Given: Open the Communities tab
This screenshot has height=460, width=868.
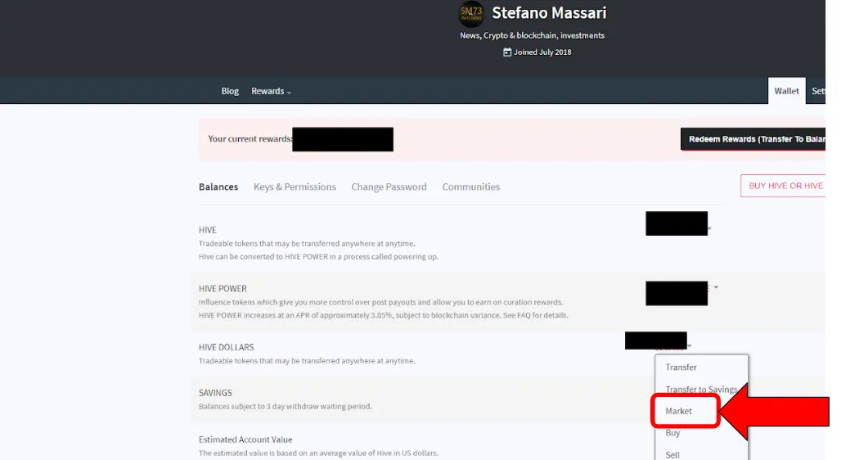Looking at the screenshot, I should [x=470, y=187].
